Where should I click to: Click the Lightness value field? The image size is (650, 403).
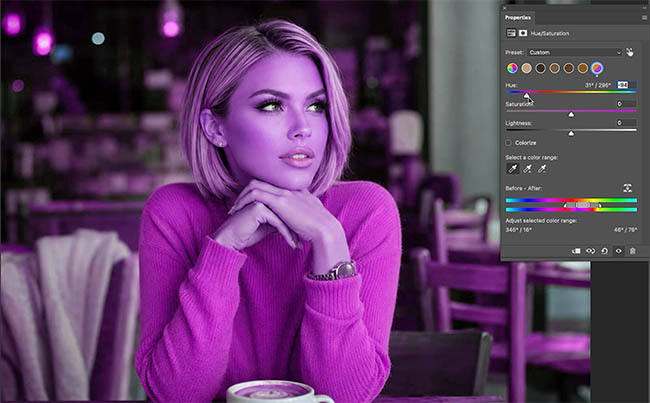click(x=626, y=123)
